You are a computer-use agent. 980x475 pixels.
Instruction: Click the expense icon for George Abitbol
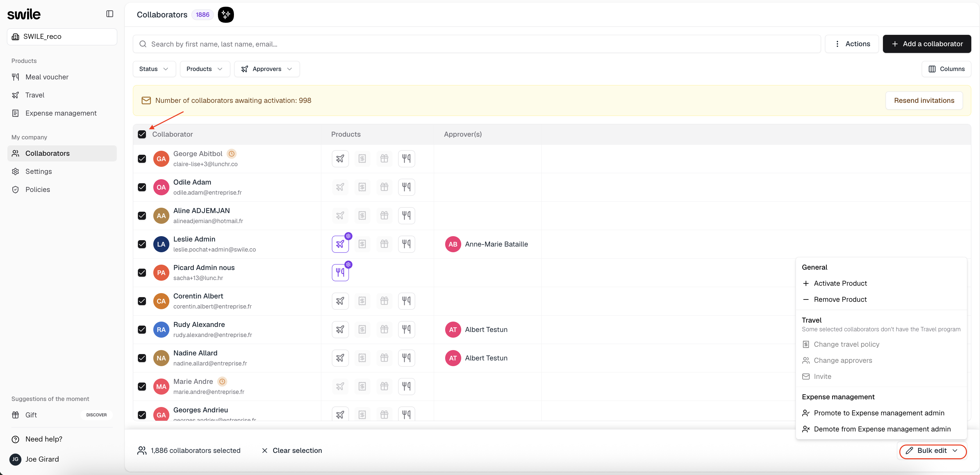point(362,158)
